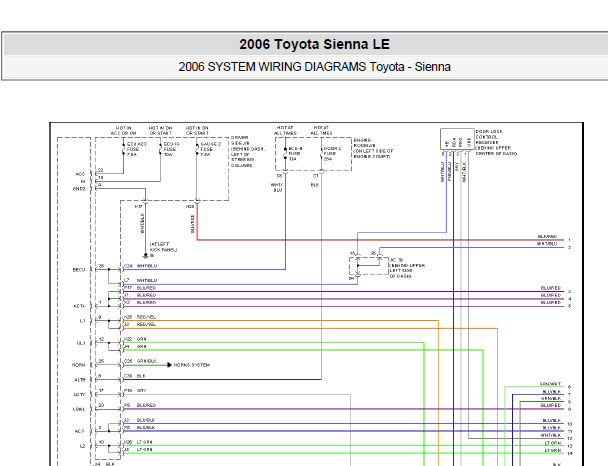Click the '2006 SYSTEM WIRING DIAGRAMS Toyota - Sienna' subtitle
Image resolution: width=608 pixels, height=466 pixels.
tap(314, 67)
